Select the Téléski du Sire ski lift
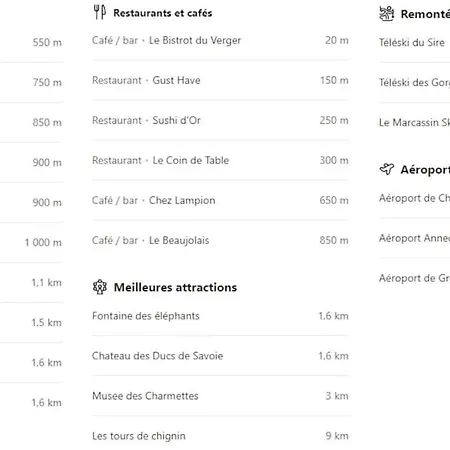 click(x=414, y=43)
